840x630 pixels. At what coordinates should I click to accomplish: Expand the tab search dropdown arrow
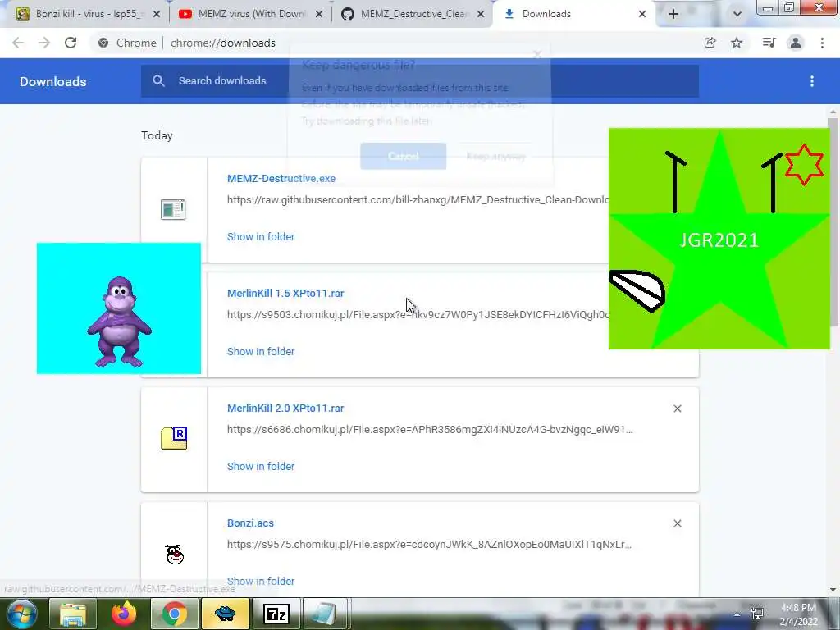[737, 14]
